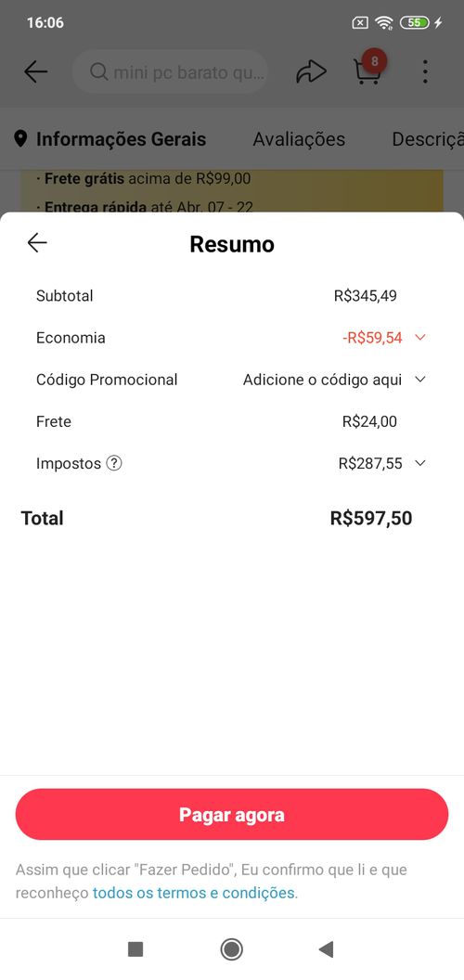Tap the Android recent apps square

[x=135, y=949]
